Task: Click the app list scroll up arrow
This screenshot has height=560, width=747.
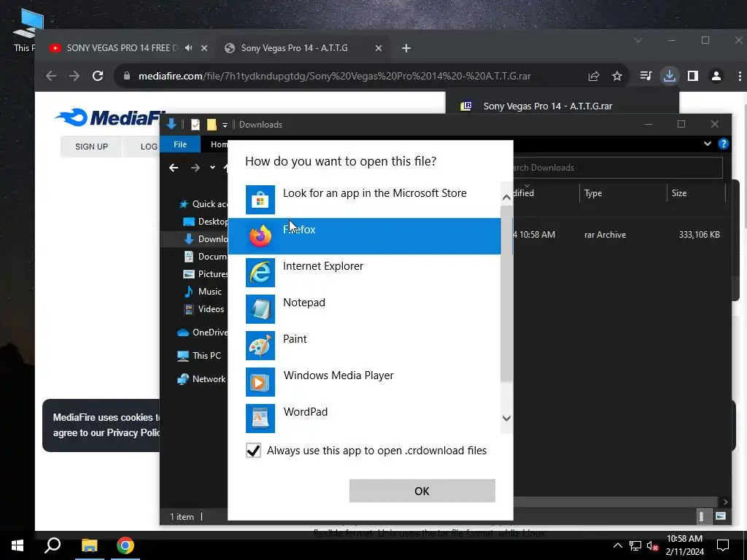Action: point(506,198)
